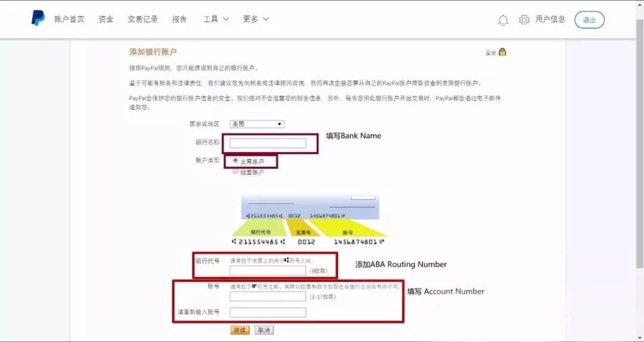Click the 取消 cancel button

(x=264, y=330)
